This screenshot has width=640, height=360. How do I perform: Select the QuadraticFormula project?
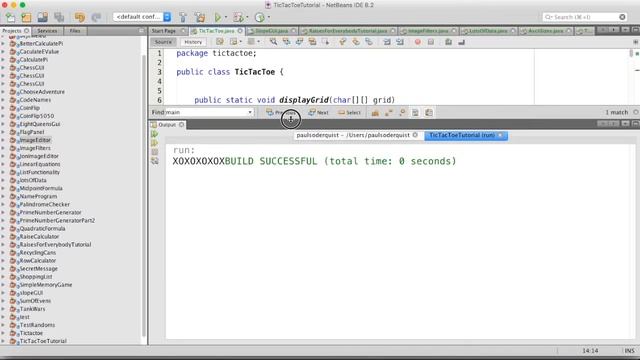point(42,229)
